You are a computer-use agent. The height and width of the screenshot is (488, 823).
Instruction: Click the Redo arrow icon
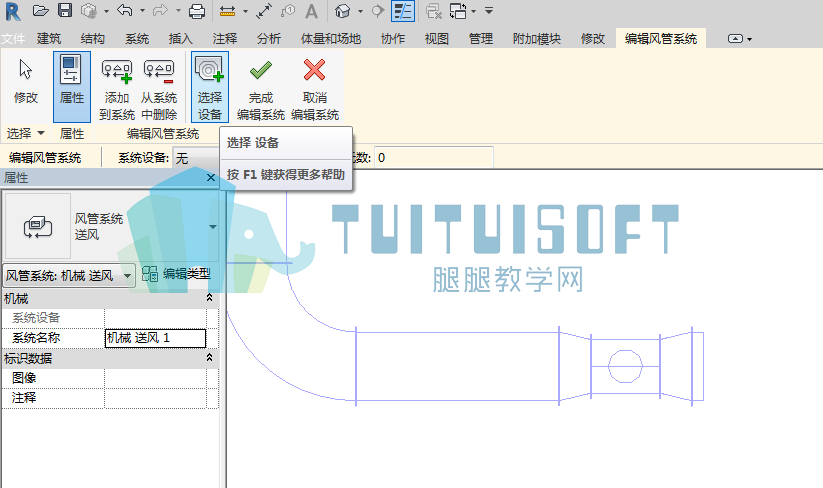click(160, 10)
